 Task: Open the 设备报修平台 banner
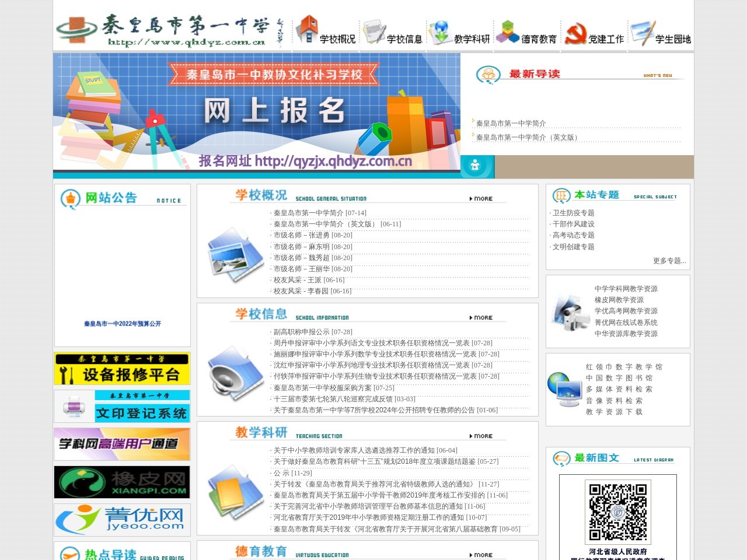(x=122, y=369)
